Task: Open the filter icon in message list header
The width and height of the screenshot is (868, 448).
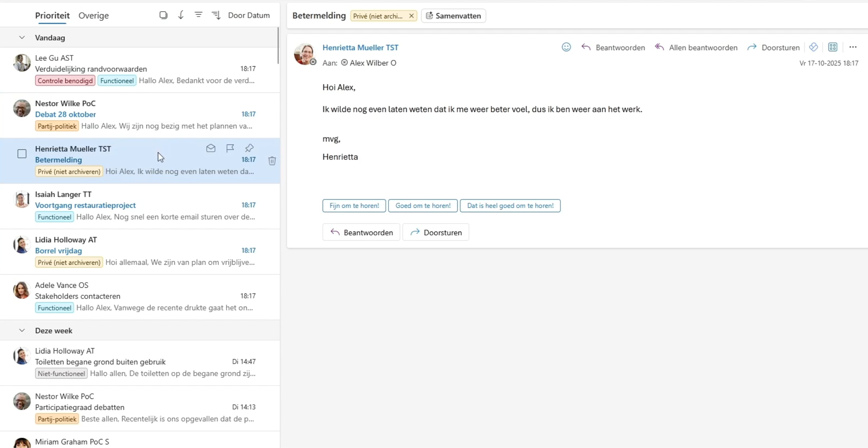Action: coord(198,15)
